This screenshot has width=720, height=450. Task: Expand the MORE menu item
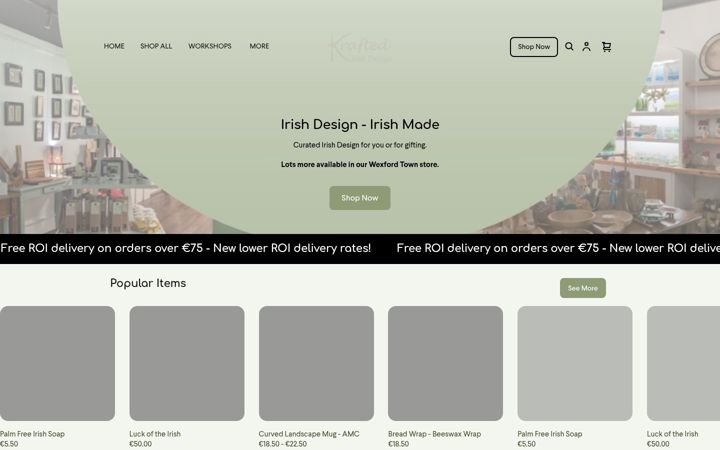(x=259, y=46)
